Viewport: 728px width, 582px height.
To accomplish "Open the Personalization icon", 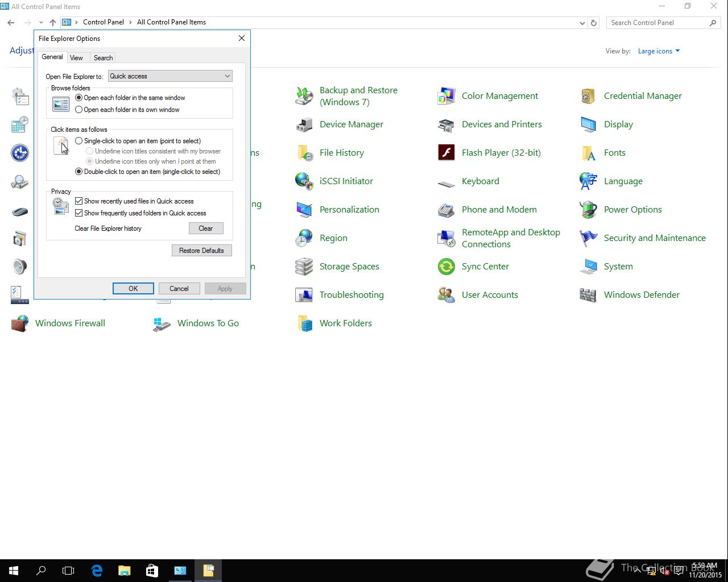I will (x=304, y=210).
